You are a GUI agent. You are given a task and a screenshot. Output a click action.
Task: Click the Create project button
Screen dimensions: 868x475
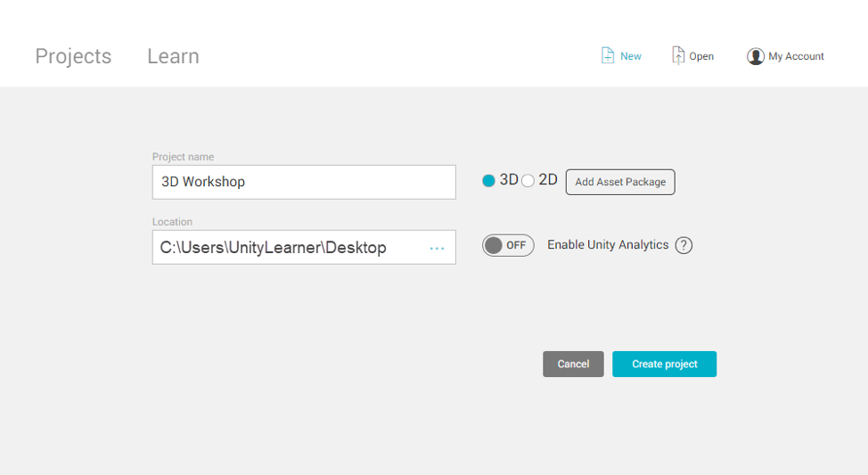tap(664, 364)
